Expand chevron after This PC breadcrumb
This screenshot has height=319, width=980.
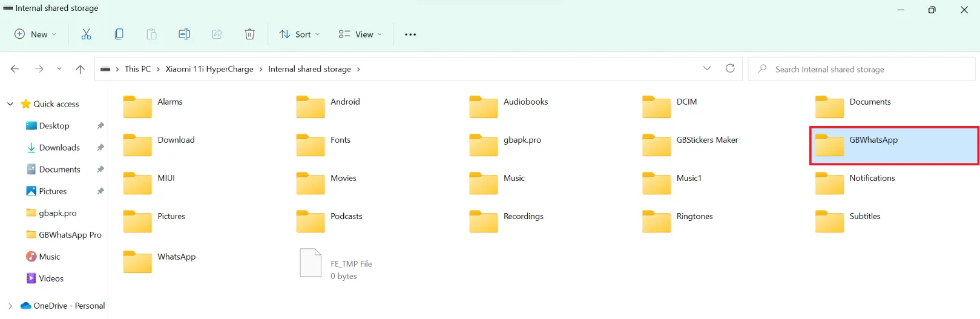click(158, 69)
